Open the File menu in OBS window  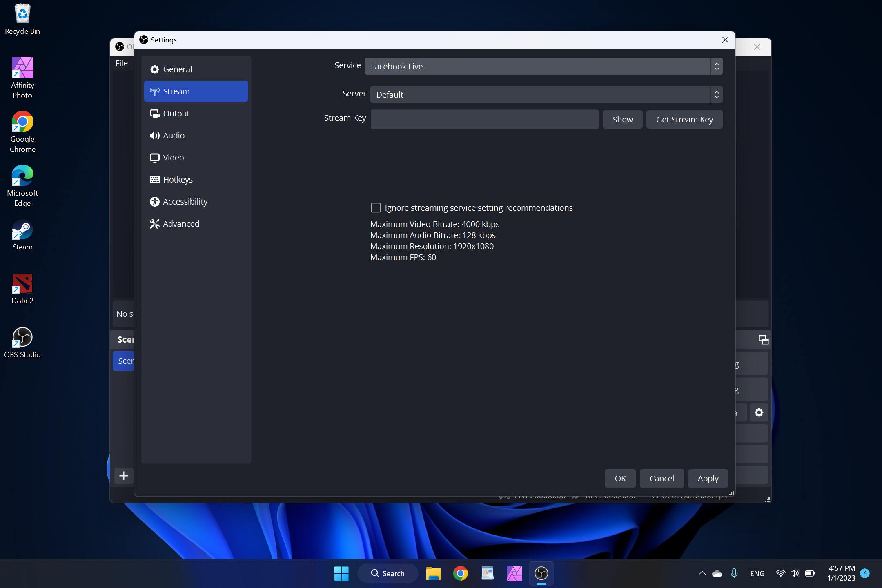[x=122, y=63]
